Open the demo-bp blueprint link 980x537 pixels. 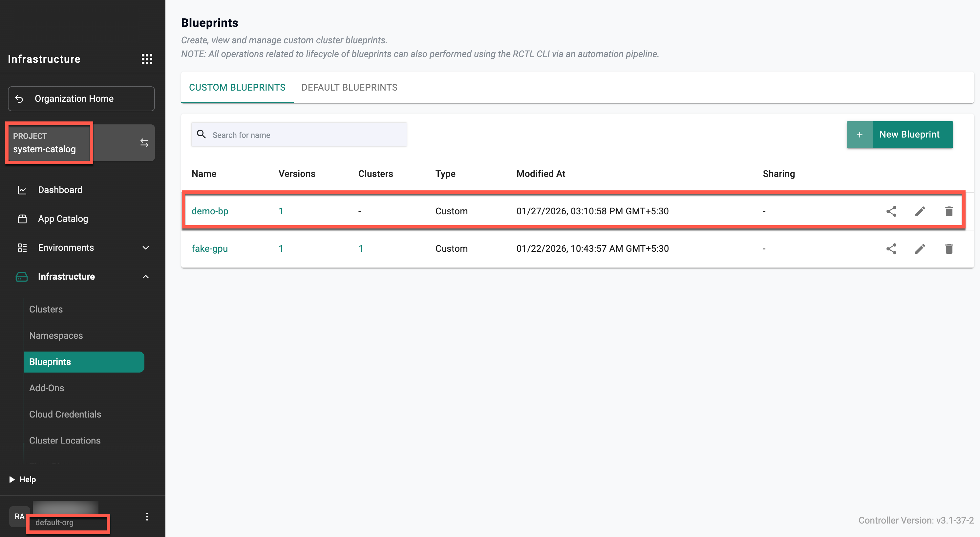click(x=210, y=211)
